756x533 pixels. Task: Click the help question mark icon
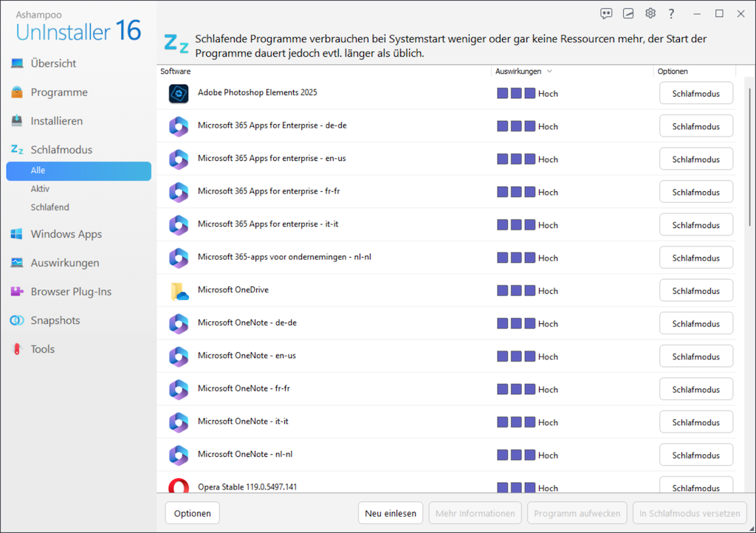pos(672,13)
